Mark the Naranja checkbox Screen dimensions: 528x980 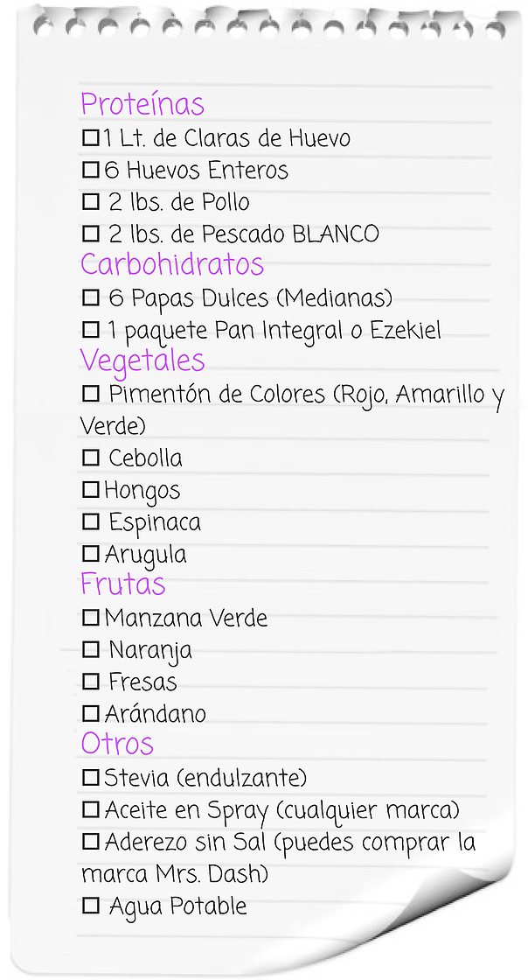click(x=91, y=650)
